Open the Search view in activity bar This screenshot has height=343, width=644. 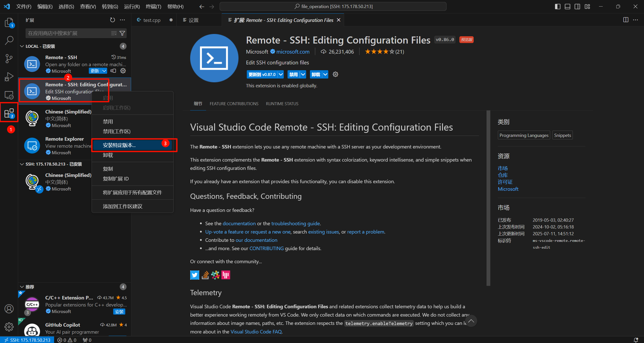click(x=9, y=40)
